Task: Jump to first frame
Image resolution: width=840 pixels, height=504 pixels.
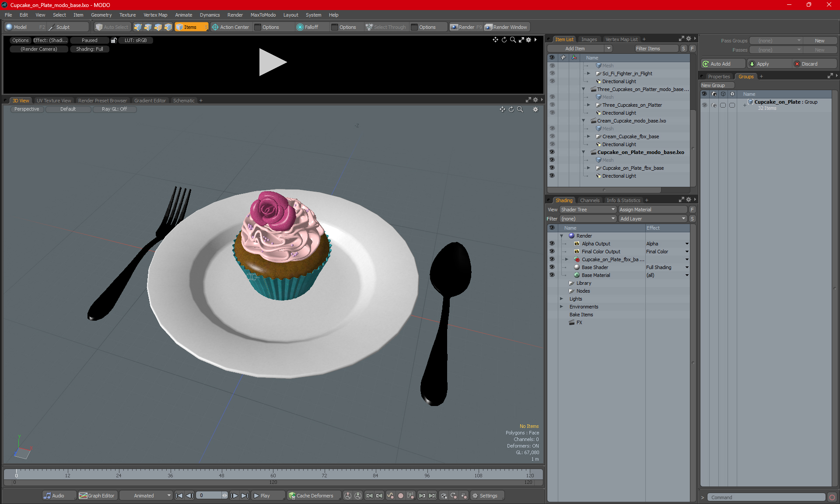Action: pyautogui.click(x=179, y=496)
